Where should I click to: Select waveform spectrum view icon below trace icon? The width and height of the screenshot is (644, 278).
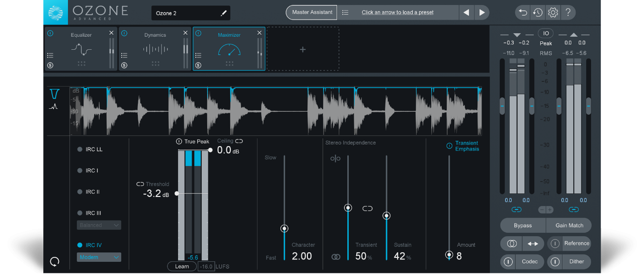[53, 107]
